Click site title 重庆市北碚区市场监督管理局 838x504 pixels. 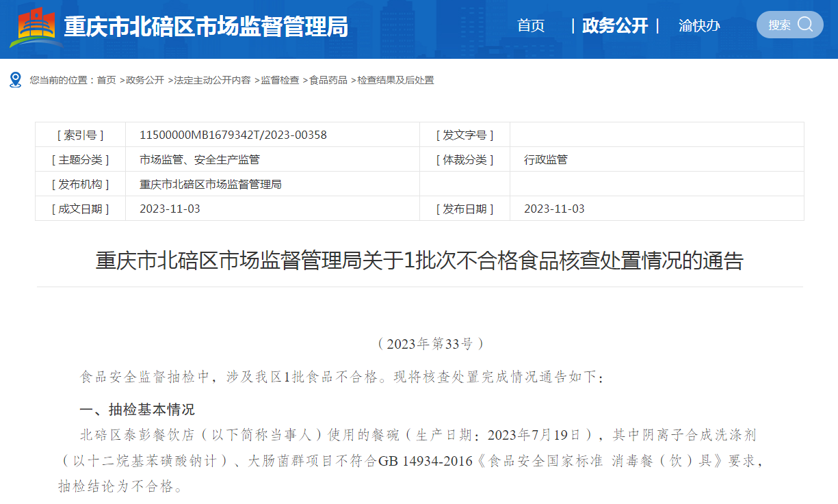pyautogui.click(x=206, y=27)
